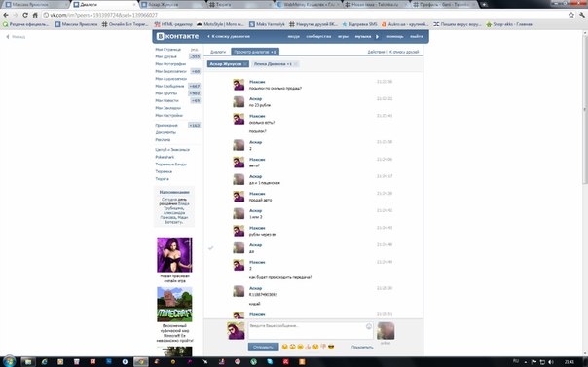Open the volume icon in the system tray
Viewport: 588px width, 367px height.
click(x=551, y=362)
